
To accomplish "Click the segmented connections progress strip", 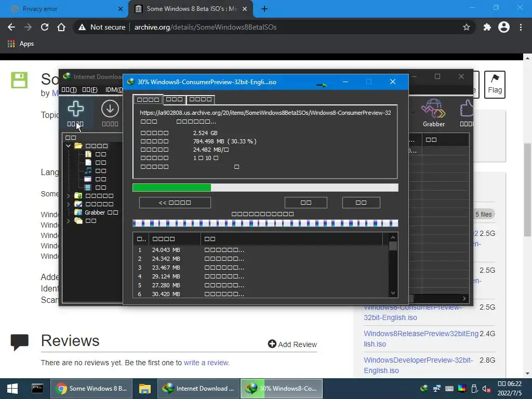I will [x=265, y=223].
